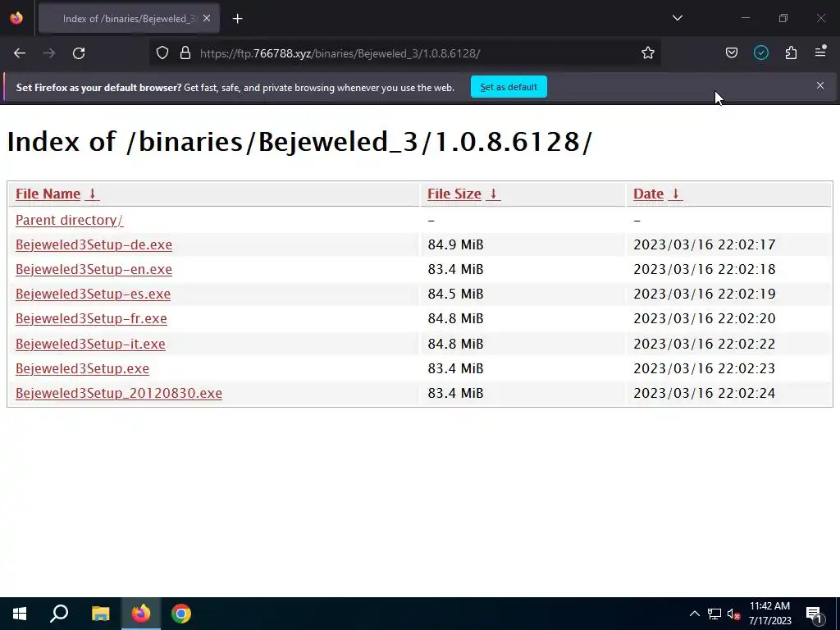
Task: Click the muted volume tray icon
Action: pyautogui.click(x=734, y=614)
